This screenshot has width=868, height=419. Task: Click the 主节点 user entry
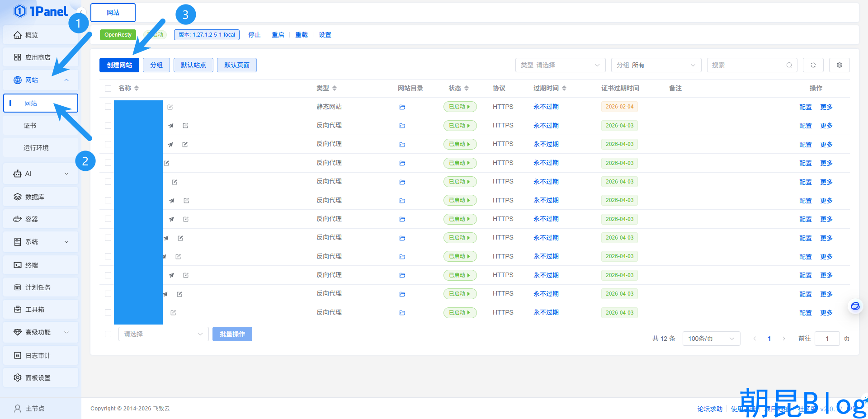coord(30,409)
